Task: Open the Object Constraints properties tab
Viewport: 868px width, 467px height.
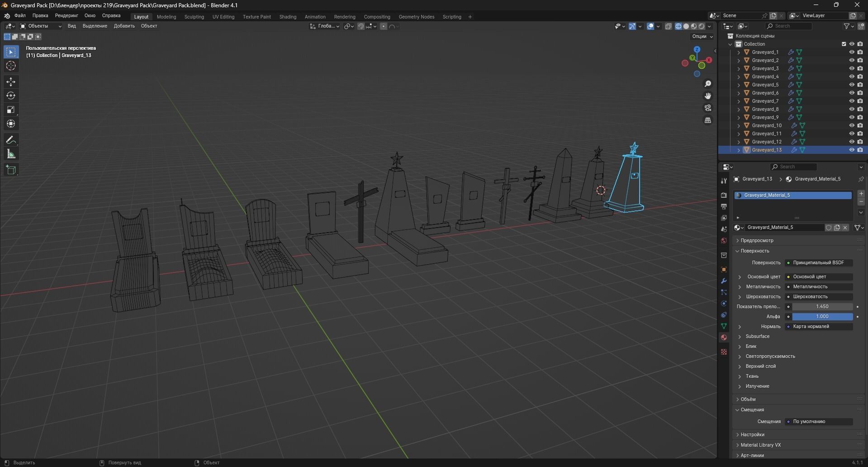Action: click(724, 315)
